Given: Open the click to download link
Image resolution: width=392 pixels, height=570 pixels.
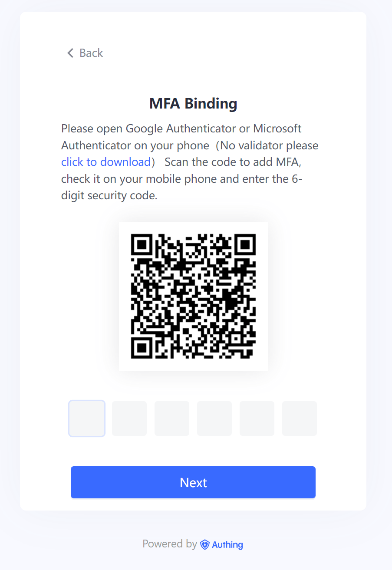Looking at the screenshot, I should click(105, 162).
